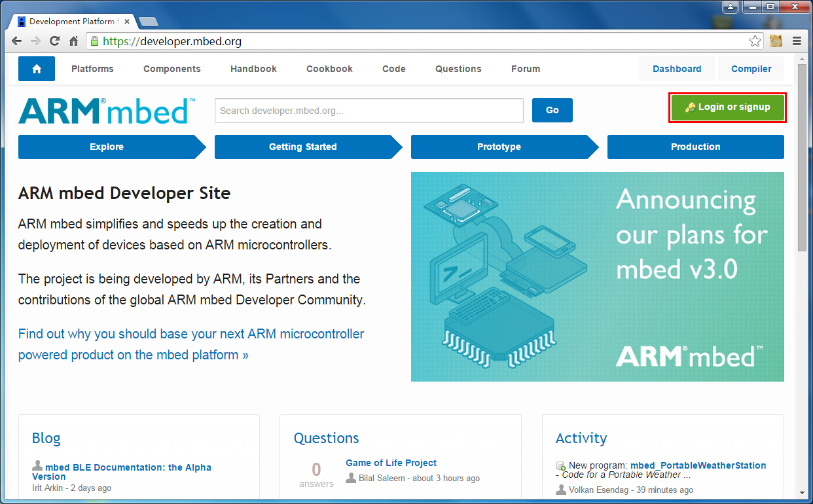
Task: Click into the developer.mbed.org search field
Action: click(369, 111)
